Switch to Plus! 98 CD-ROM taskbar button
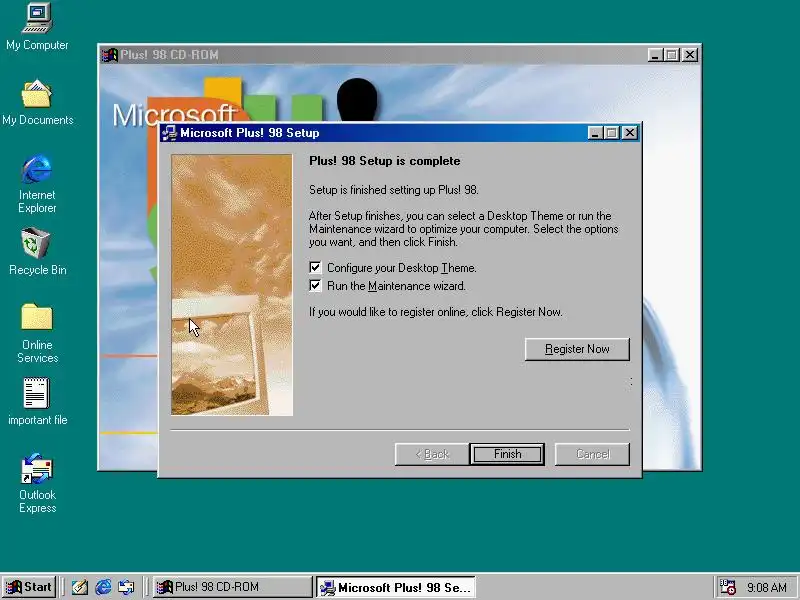 pos(233,587)
